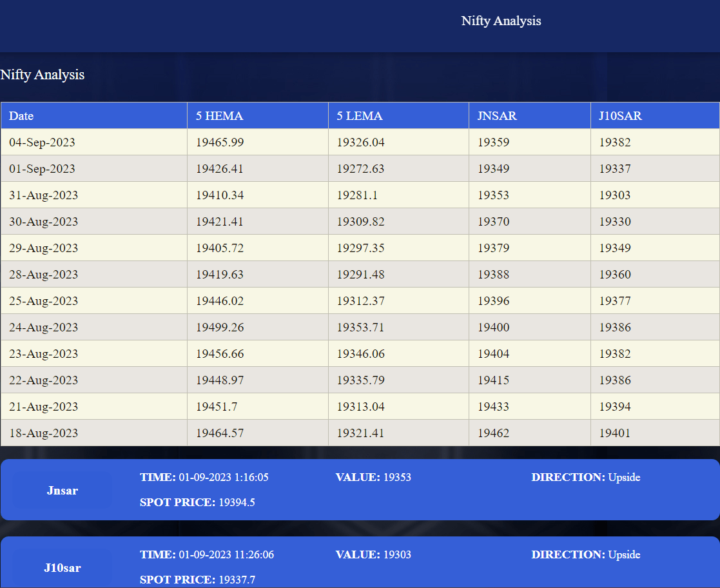Click the J10sar label button

pyautogui.click(x=63, y=568)
